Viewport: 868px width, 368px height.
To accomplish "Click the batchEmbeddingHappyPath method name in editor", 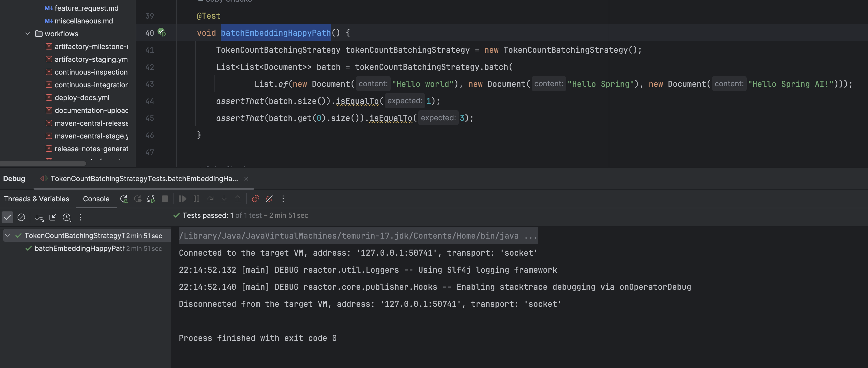I will click(276, 33).
